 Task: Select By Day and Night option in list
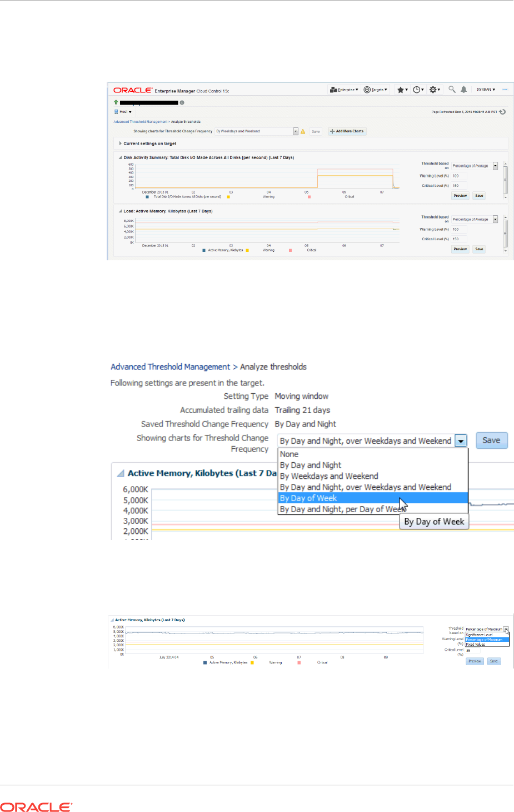pos(373,466)
